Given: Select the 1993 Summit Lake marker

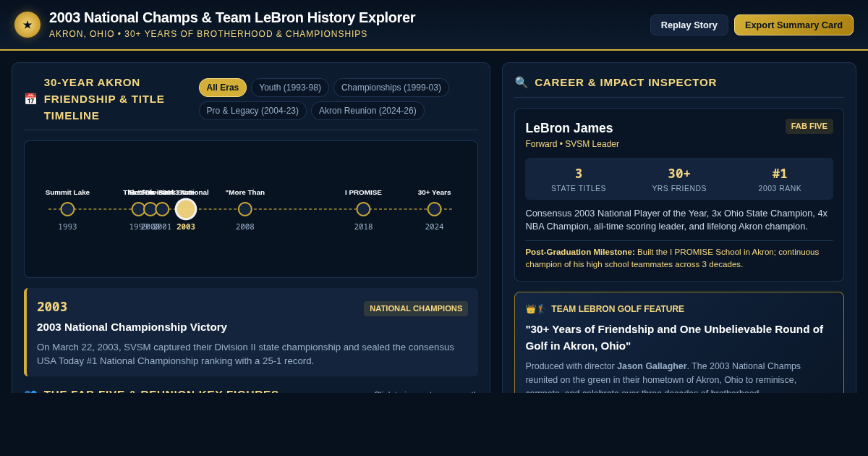Looking at the screenshot, I should tap(67, 209).
